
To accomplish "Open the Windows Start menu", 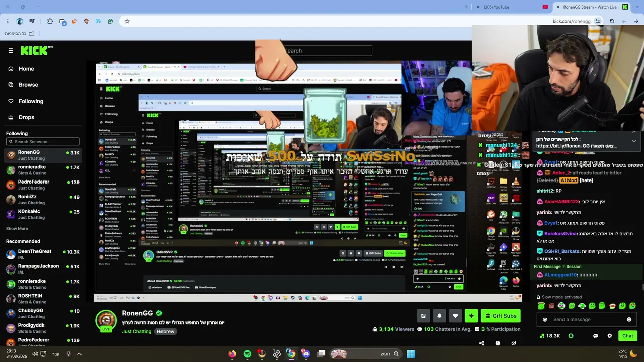I will coord(411,354).
